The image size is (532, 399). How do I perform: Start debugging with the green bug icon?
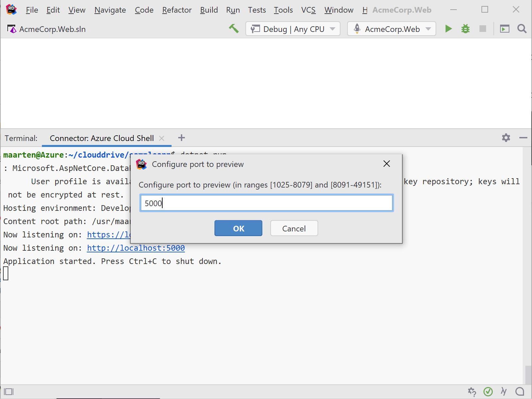465,29
